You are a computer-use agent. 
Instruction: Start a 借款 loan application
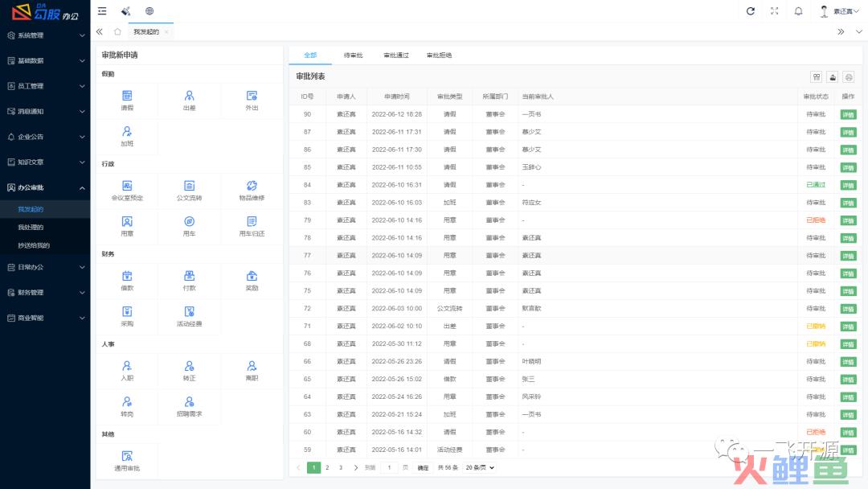pyautogui.click(x=127, y=281)
